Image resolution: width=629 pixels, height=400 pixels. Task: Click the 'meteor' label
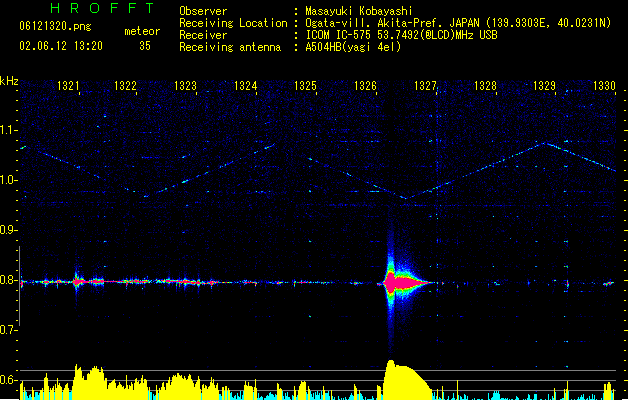point(142,31)
